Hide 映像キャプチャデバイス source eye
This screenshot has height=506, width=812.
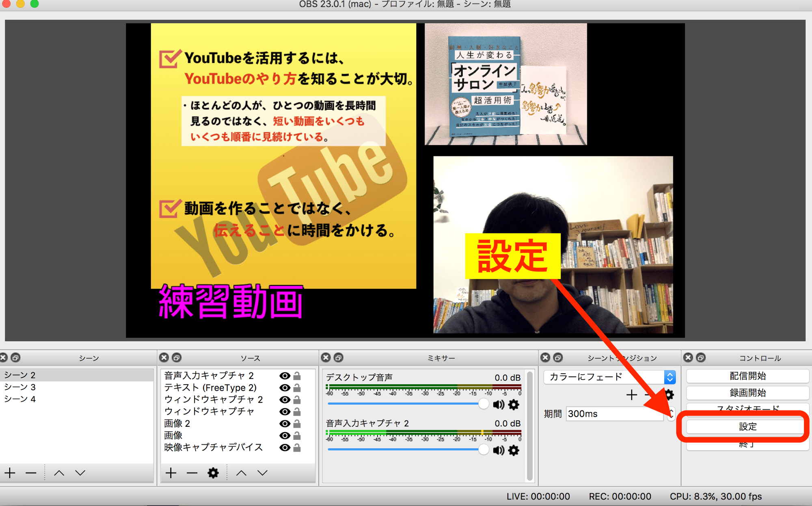(x=285, y=448)
